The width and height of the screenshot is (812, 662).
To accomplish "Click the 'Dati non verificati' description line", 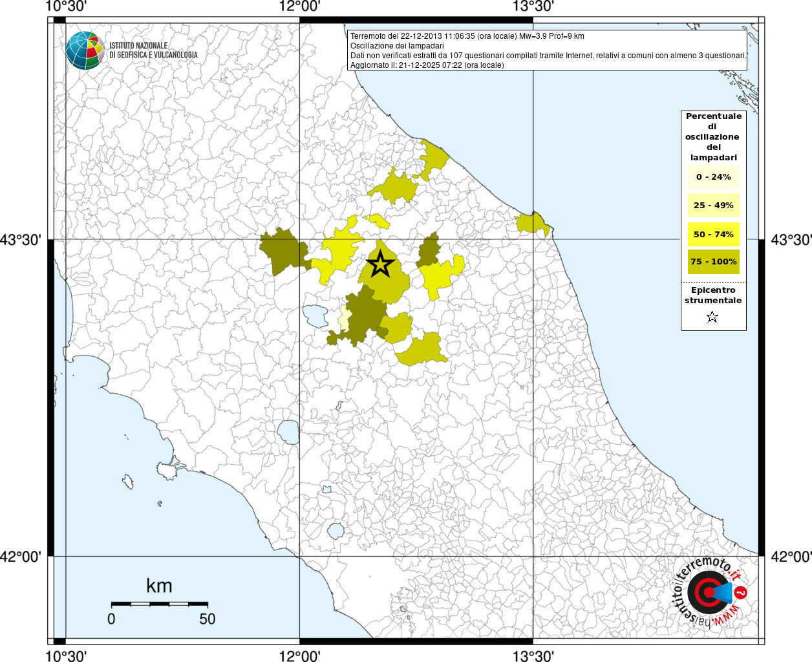I will click(548, 56).
